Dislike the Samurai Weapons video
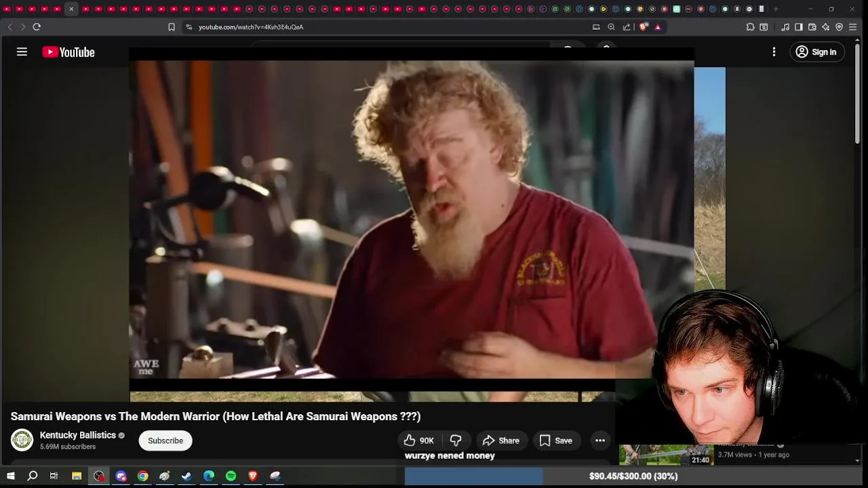The image size is (868, 488). click(x=456, y=441)
